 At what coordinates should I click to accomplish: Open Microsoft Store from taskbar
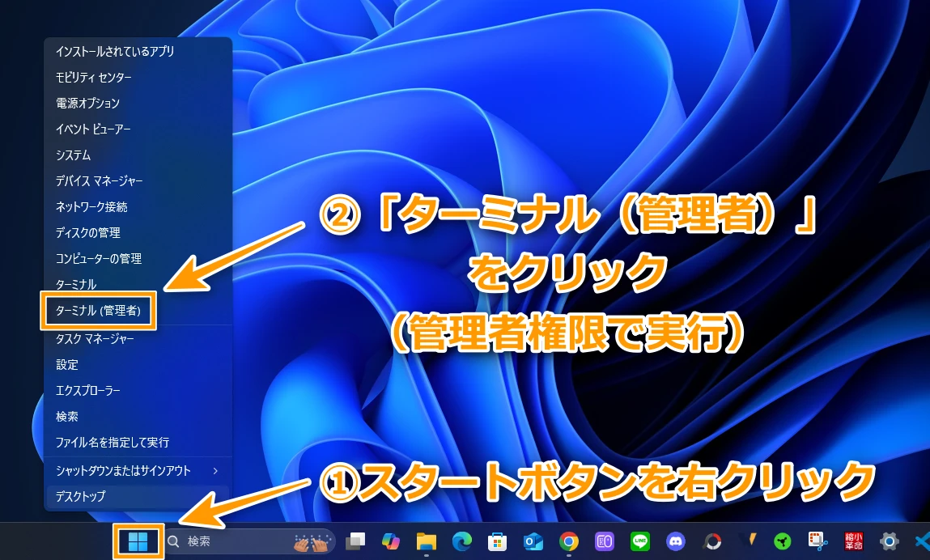(x=498, y=541)
